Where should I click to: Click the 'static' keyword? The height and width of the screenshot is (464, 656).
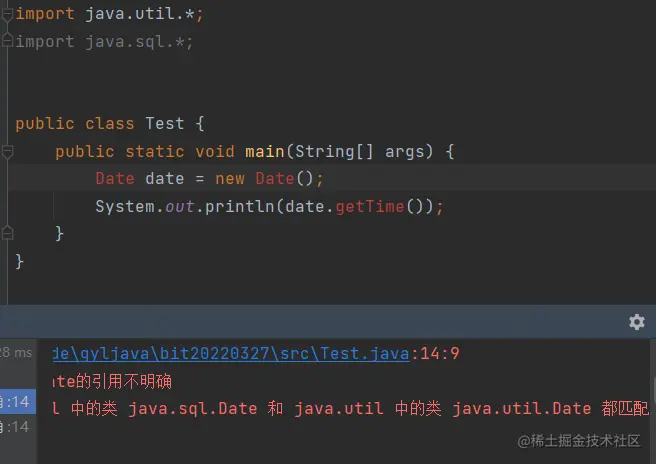pyautogui.click(x=154, y=151)
